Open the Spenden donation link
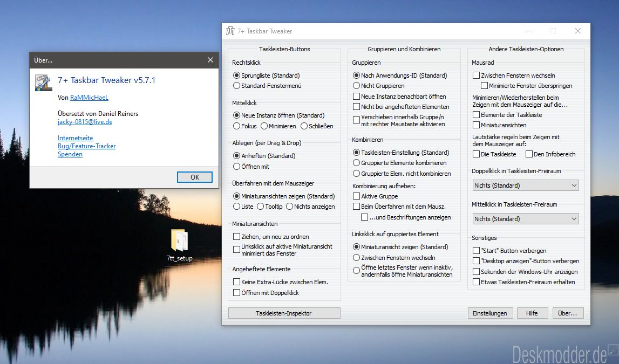The height and width of the screenshot is (364, 619). click(x=70, y=154)
